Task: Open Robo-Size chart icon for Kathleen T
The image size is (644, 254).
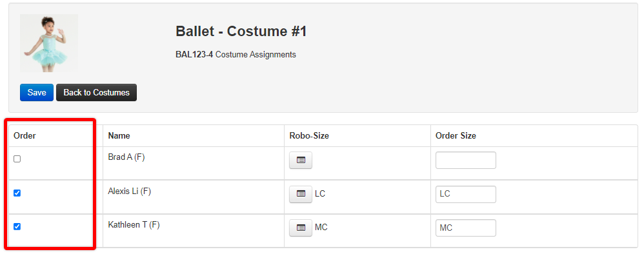Action: coord(301,228)
